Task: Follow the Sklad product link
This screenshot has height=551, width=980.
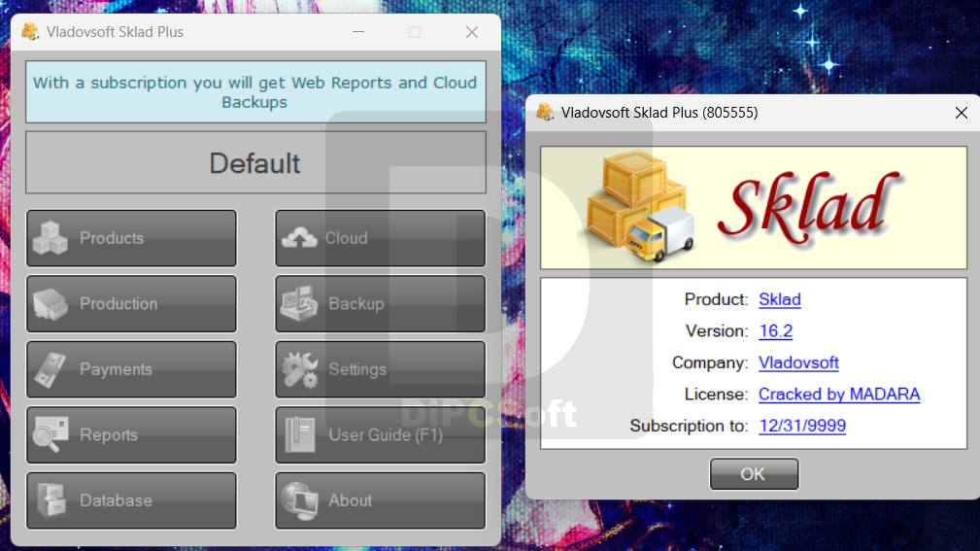Action: (x=779, y=299)
